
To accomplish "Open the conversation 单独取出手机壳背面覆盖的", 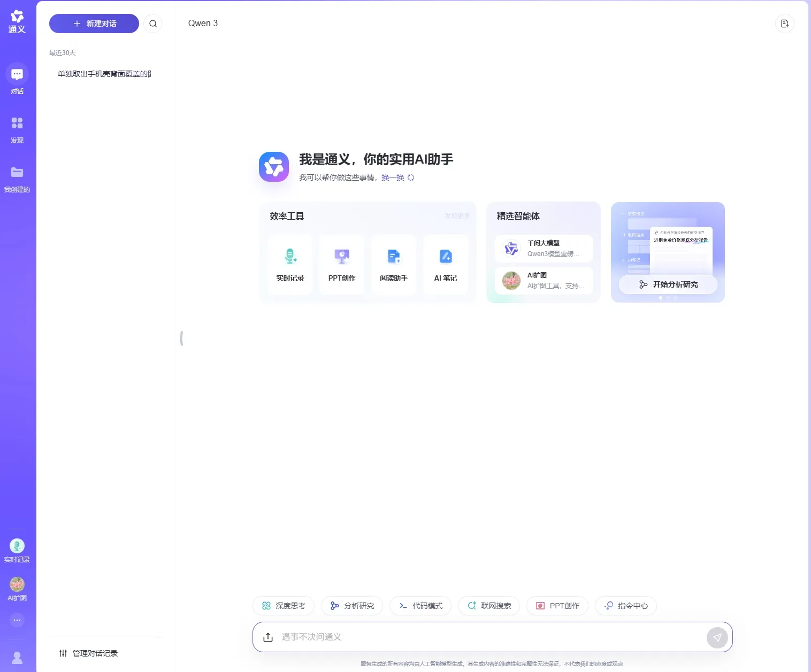I will coord(104,74).
